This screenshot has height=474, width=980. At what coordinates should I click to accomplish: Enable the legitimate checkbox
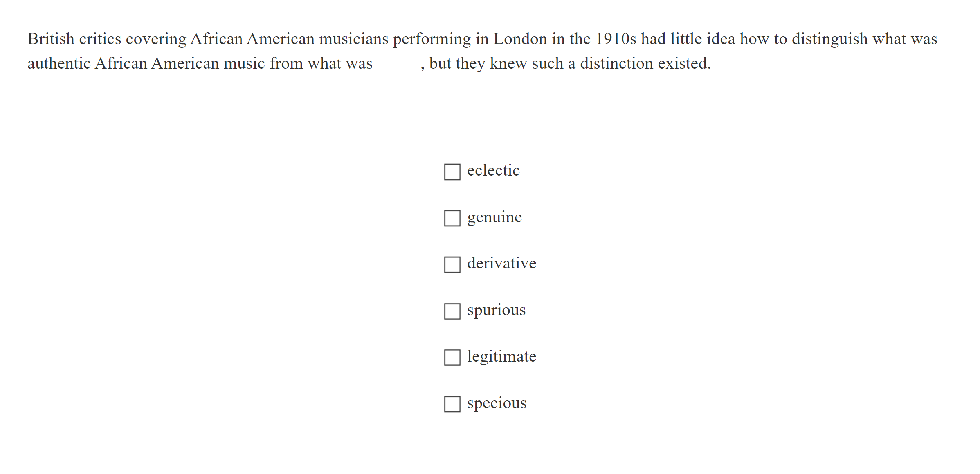pos(452,358)
